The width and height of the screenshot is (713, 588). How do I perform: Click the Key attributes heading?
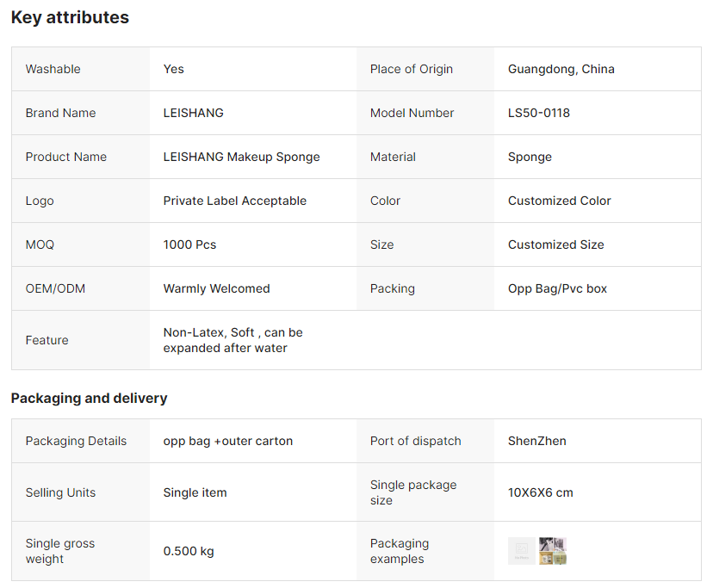[x=70, y=17]
